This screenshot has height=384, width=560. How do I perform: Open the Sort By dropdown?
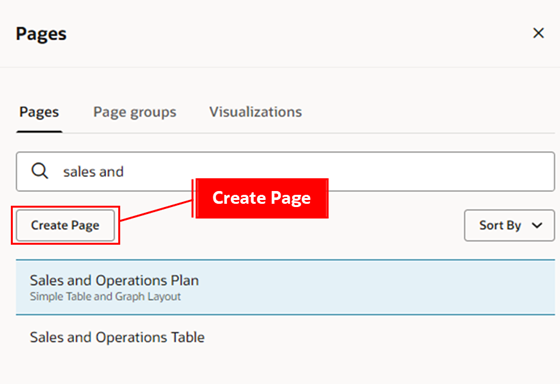point(509,225)
